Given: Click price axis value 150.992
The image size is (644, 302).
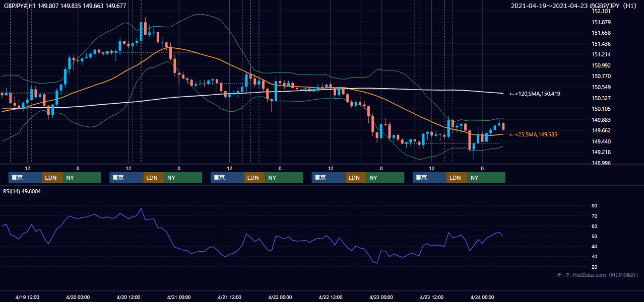Looking at the screenshot, I should [x=601, y=65].
